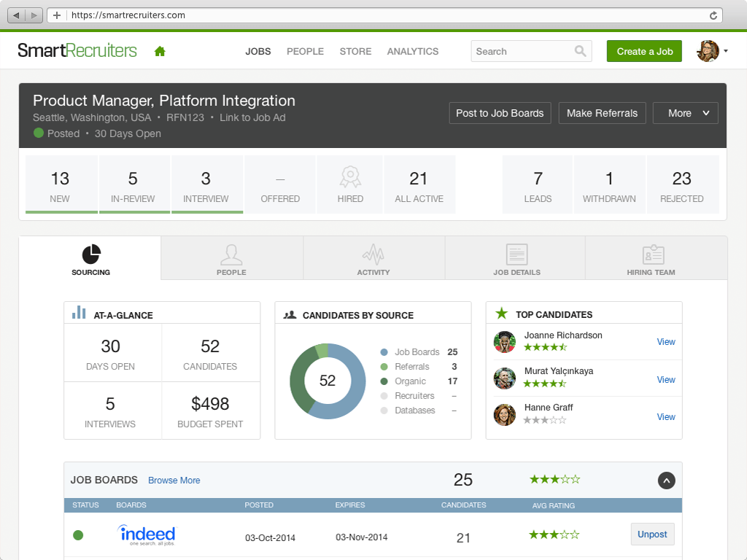Unpost the Indeed job board listing
Viewport: 747px width, 560px height.
point(652,534)
